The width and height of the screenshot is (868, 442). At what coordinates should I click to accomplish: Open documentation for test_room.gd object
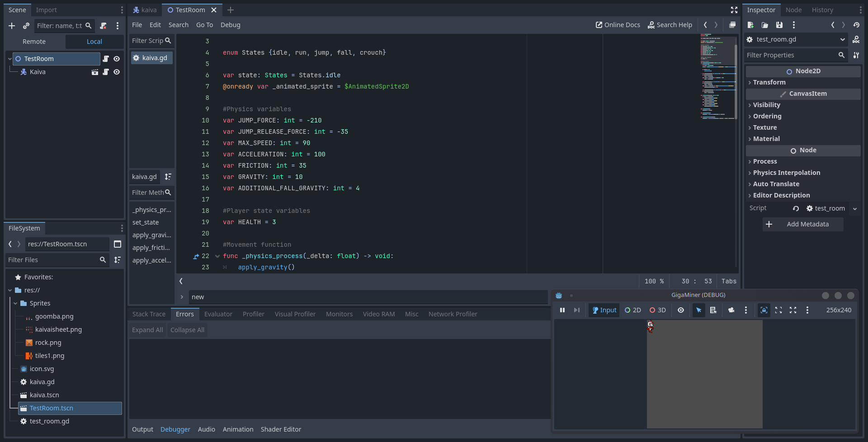coord(856,40)
